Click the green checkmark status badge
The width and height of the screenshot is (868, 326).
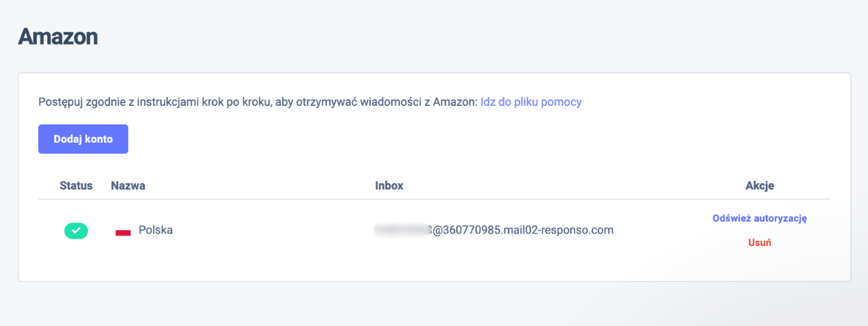pyautogui.click(x=76, y=231)
